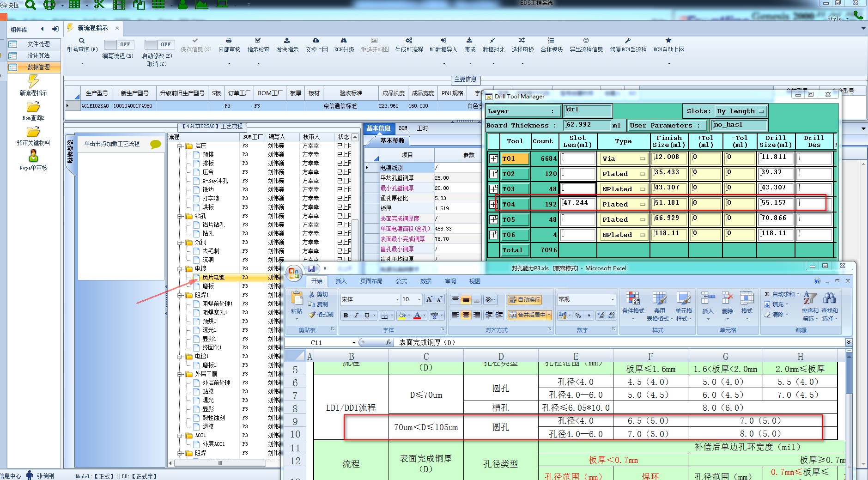Viewport: 868px width, 480px height.
Task: Click the 指示检查 toolbar icon
Action: coord(258,41)
